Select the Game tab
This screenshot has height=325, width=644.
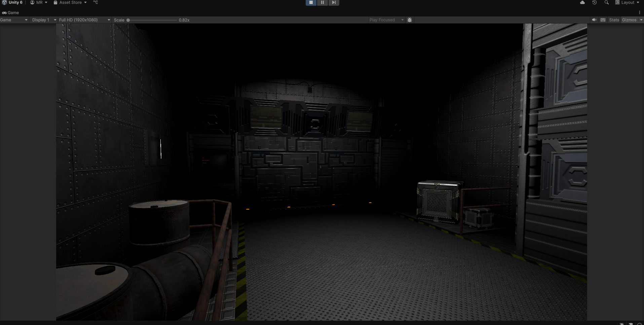(11, 12)
